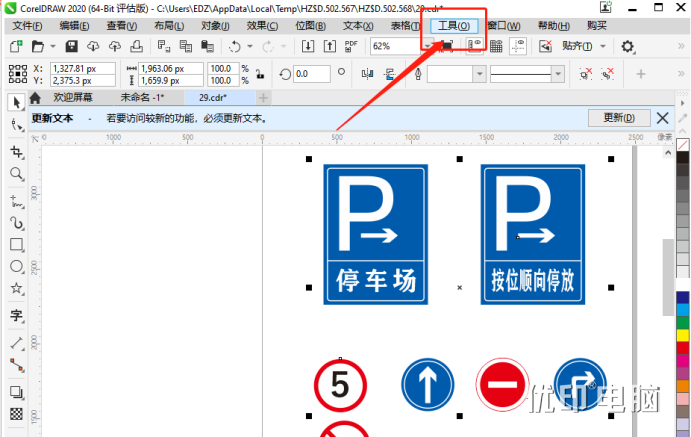Click the Export icon with up arrow
The width and height of the screenshot is (691, 437).
[330, 46]
